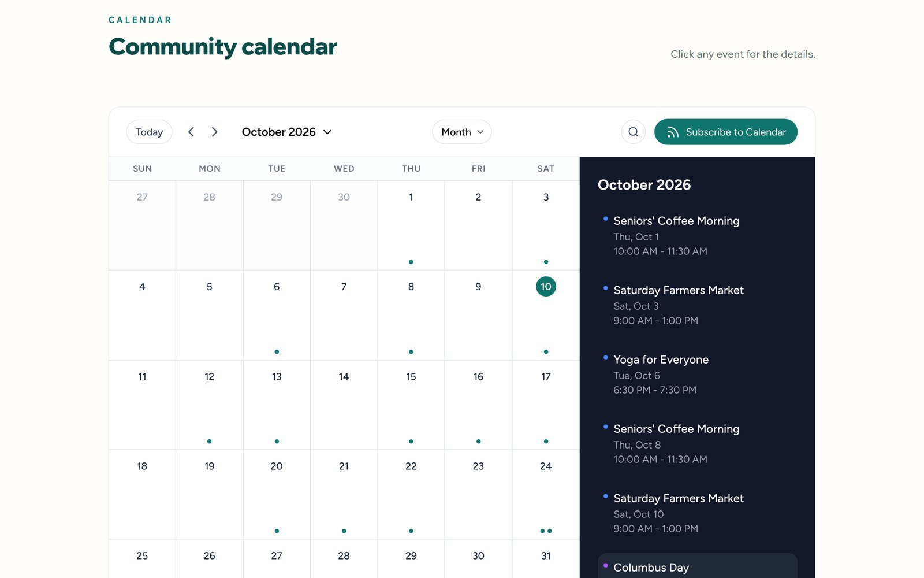The width and height of the screenshot is (924, 578).
Task: Advance to next month with right arrow
Action: pyautogui.click(x=214, y=132)
